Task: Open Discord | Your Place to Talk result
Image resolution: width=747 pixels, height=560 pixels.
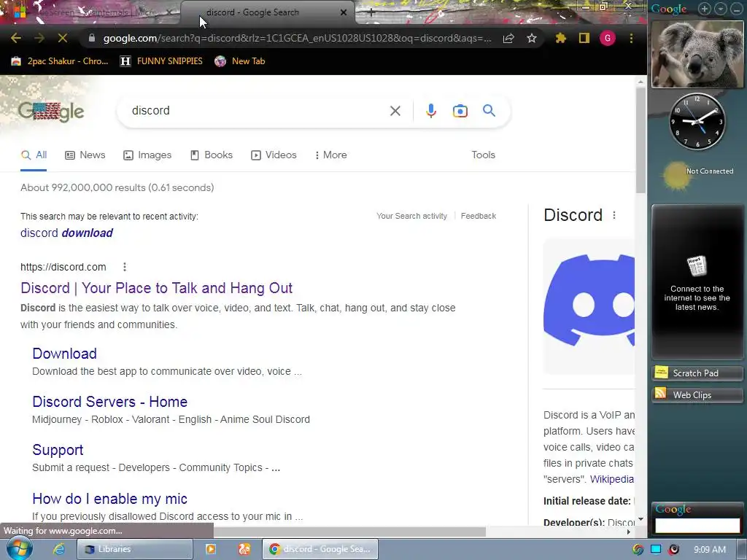Action: pyautogui.click(x=156, y=288)
